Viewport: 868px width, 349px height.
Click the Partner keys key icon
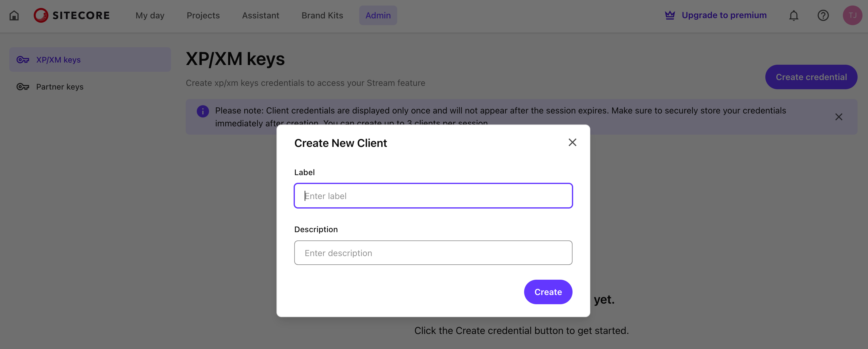(23, 87)
